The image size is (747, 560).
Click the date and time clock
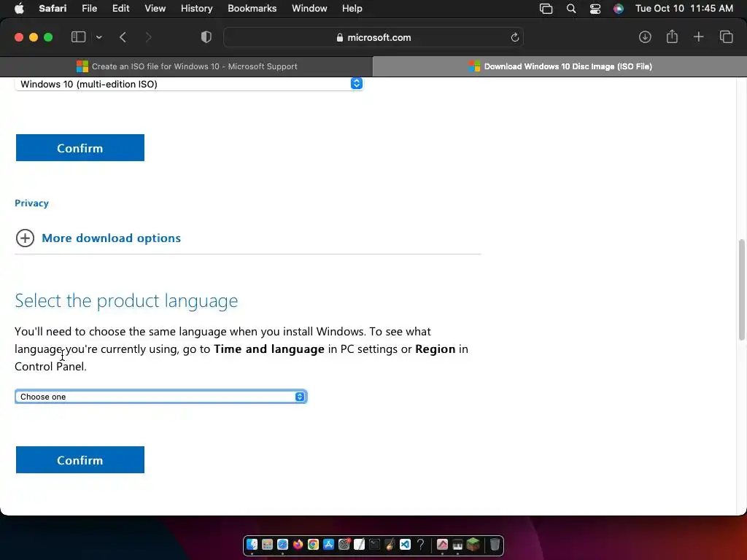[x=684, y=9]
